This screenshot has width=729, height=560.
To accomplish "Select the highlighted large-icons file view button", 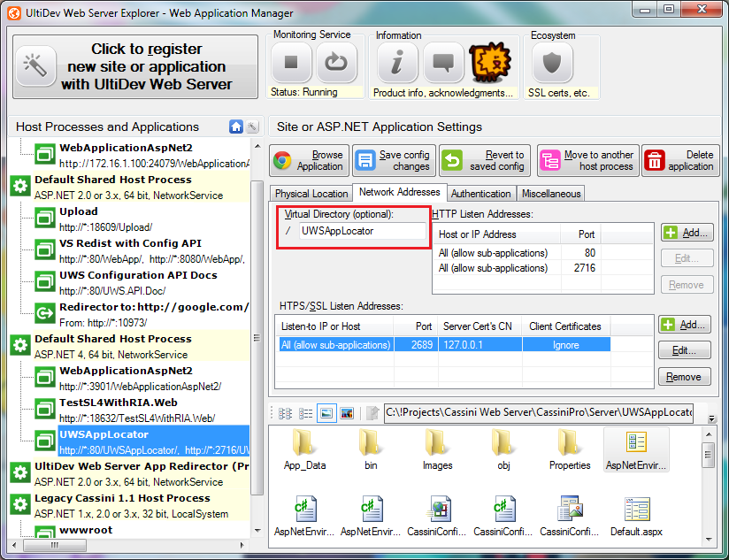I will (x=326, y=413).
